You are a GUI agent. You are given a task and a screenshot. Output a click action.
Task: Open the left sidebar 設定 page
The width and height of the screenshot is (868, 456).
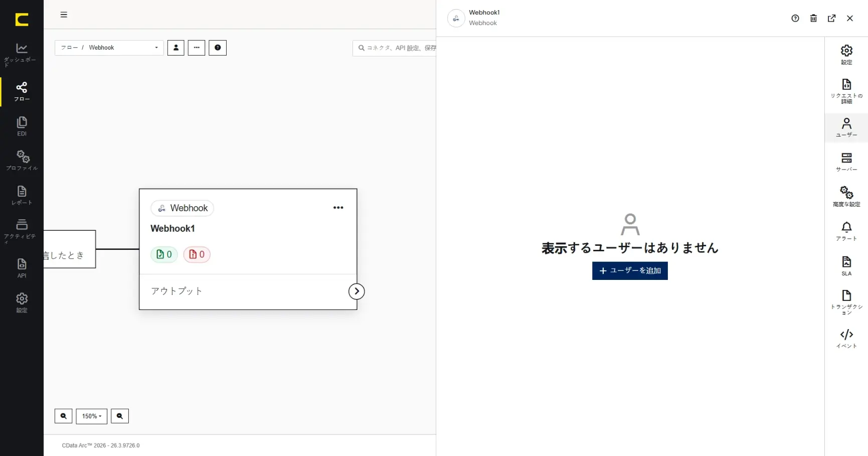point(22,303)
